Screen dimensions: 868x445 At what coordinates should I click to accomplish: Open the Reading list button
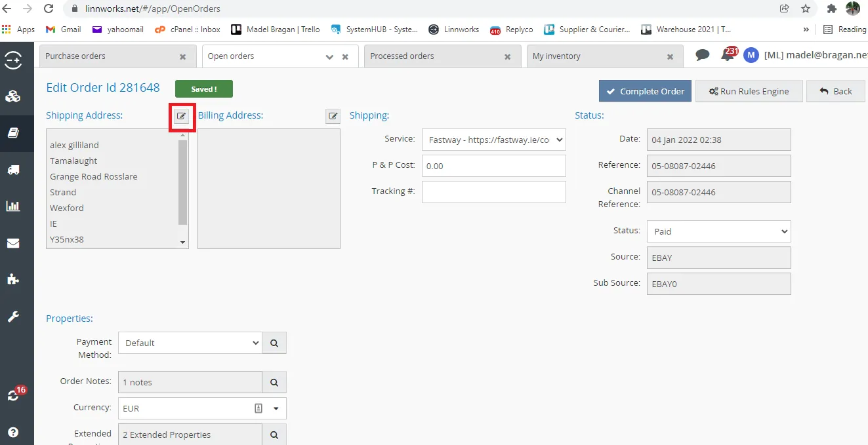[x=845, y=29]
